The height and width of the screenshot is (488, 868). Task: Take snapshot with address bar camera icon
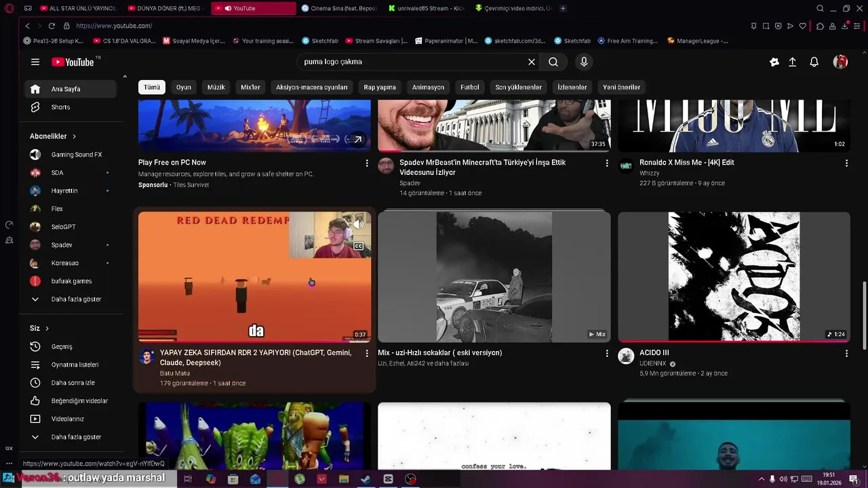click(766, 26)
